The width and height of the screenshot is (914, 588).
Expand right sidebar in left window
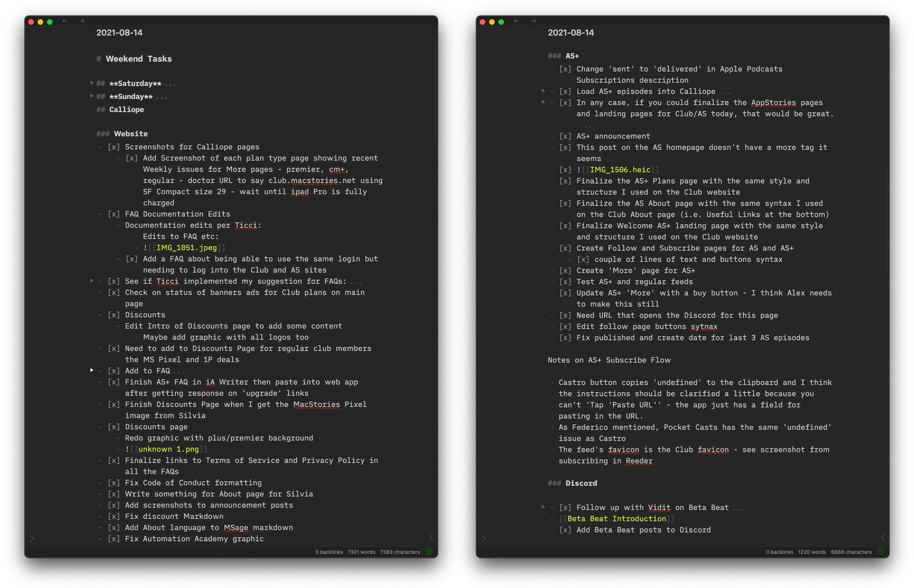pyautogui.click(x=431, y=537)
